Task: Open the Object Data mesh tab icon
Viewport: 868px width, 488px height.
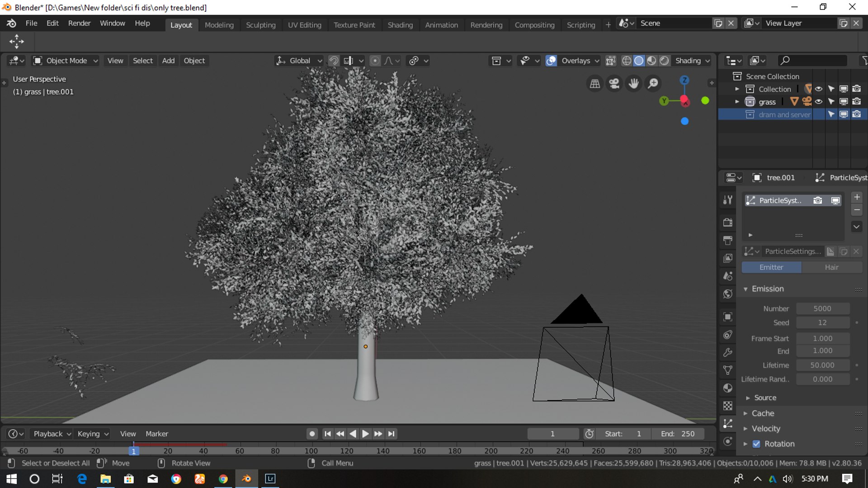Action: click(x=728, y=370)
